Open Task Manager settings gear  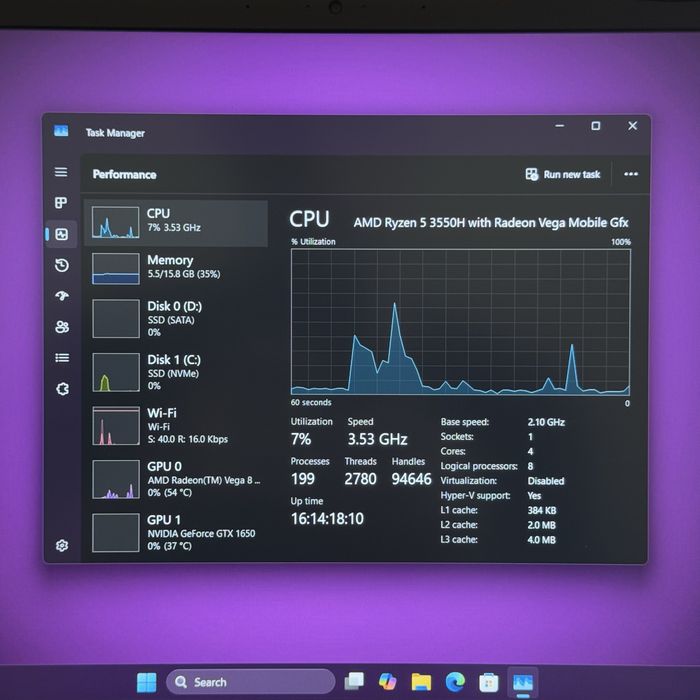(x=62, y=546)
